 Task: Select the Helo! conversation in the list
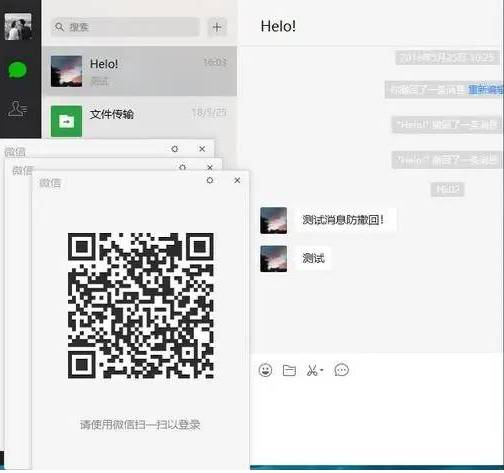140,71
